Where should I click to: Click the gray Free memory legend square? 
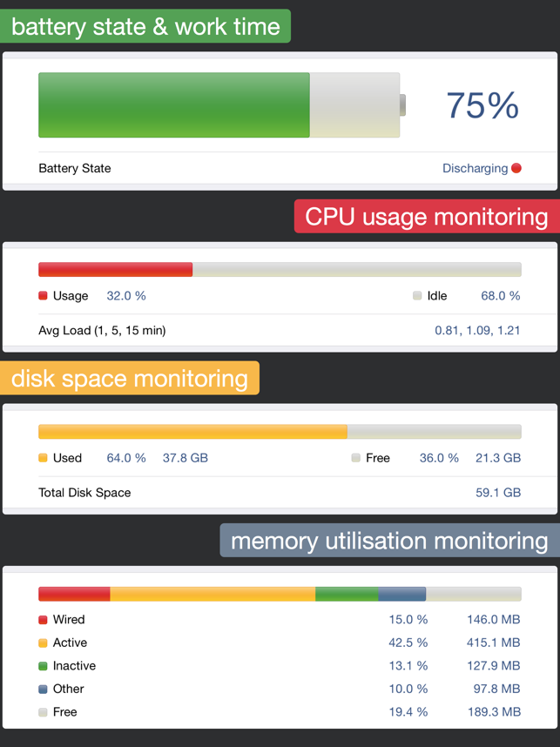coord(43,712)
